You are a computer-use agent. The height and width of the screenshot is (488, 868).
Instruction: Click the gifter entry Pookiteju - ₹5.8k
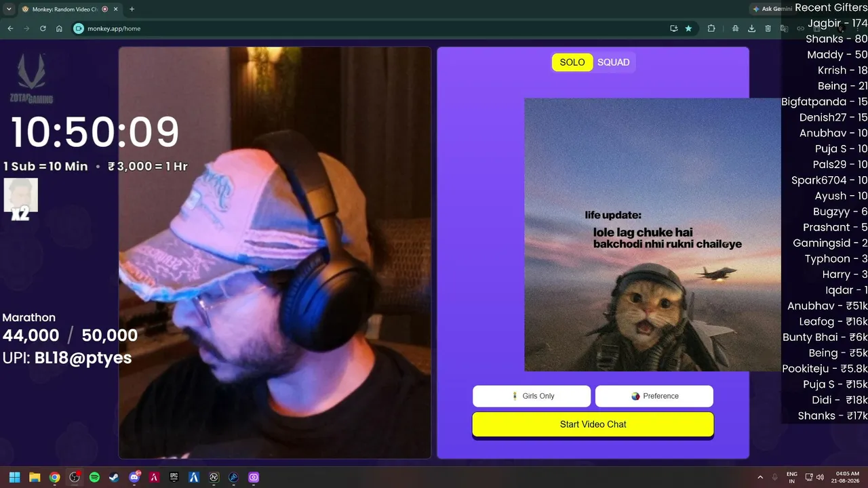coord(825,369)
